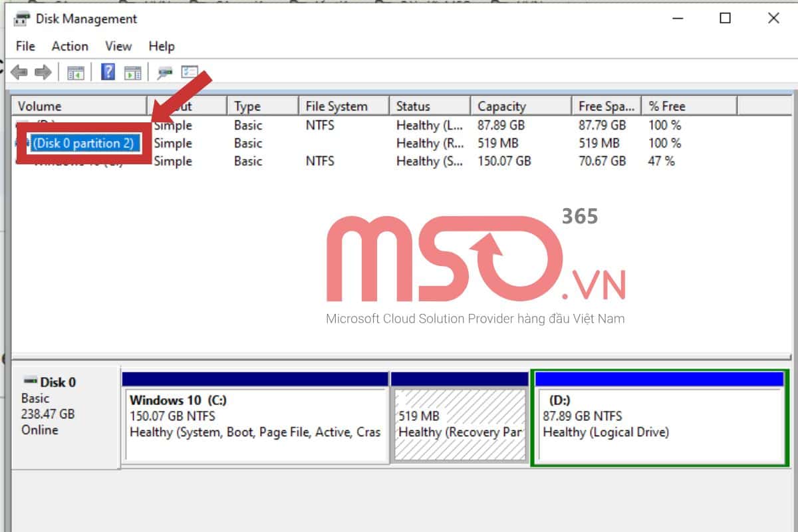798x532 pixels.
Task: Select the (Disk 0 partition 2) volume row
Action: (x=83, y=143)
